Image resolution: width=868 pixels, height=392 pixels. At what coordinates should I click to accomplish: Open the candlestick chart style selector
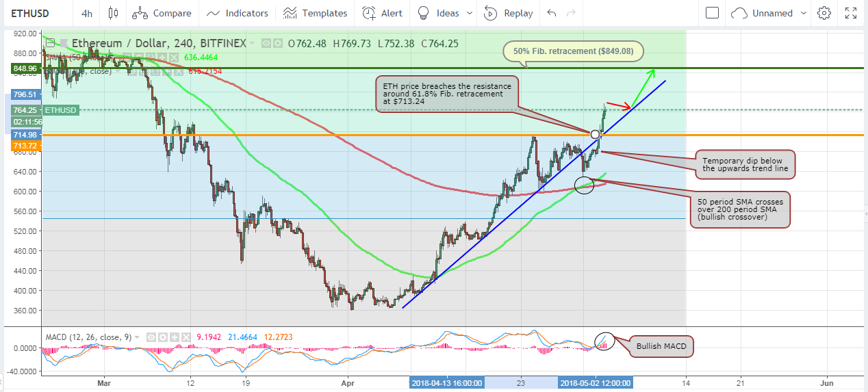point(113,13)
